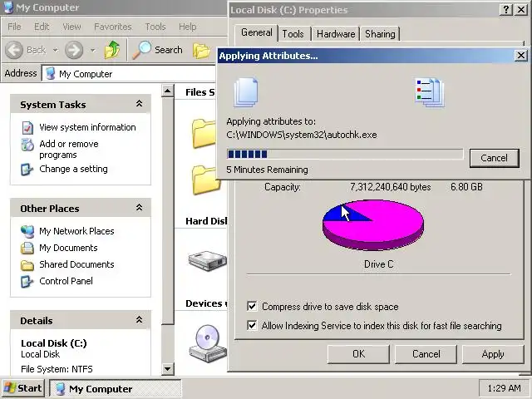Switch to the Tools tab in Properties

click(293, 34)
